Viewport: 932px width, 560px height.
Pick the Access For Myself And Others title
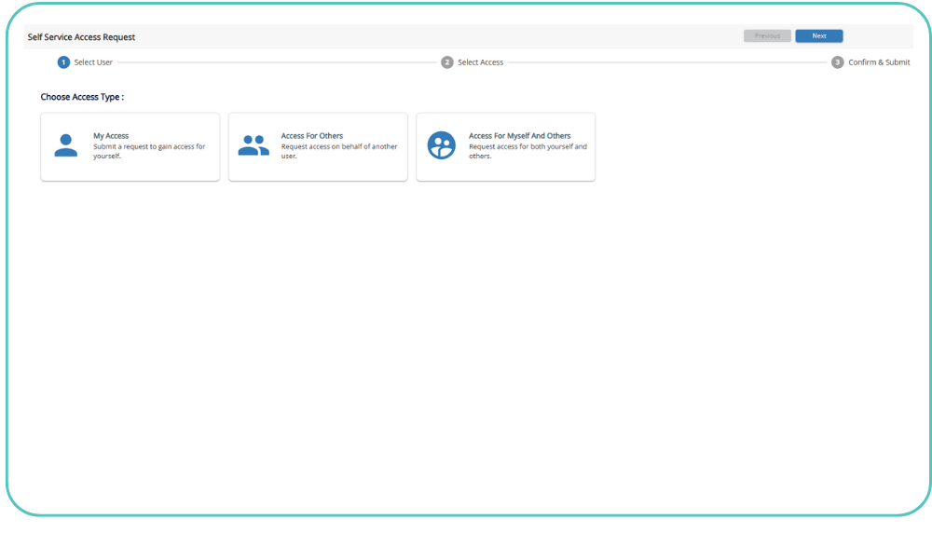[x=519, y=136]
